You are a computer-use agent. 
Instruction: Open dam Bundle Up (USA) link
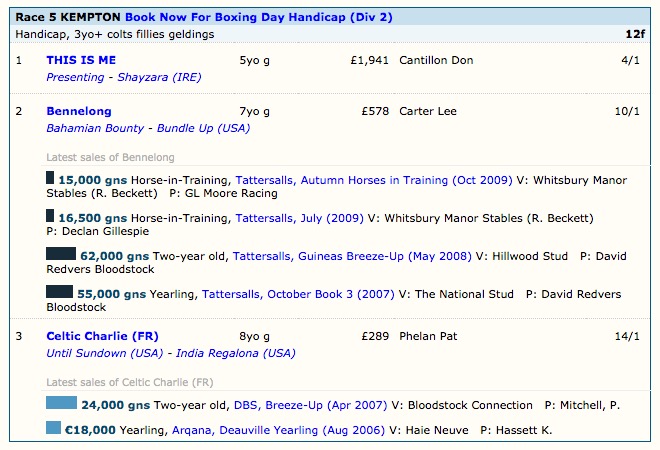point(203,128)
